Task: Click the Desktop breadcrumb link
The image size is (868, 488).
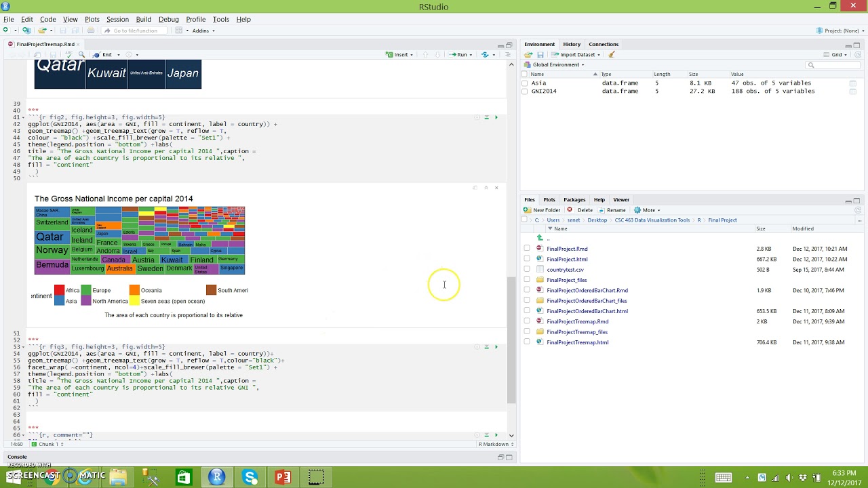Action: pyautogui.click(x=597, y=220)
